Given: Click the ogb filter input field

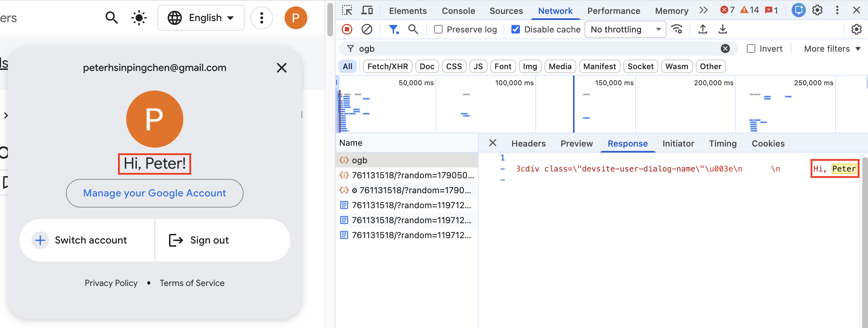Looking at the screenshot, I should coord(538,48).
